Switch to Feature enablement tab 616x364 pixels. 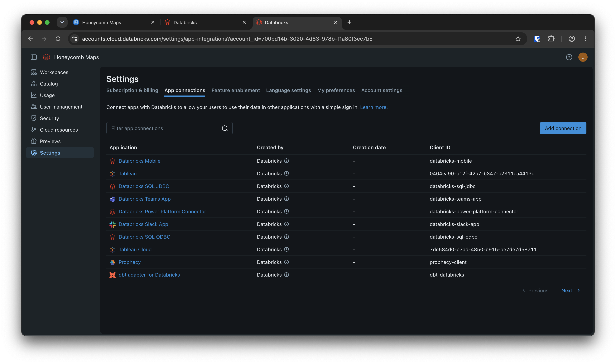[235, 90]
